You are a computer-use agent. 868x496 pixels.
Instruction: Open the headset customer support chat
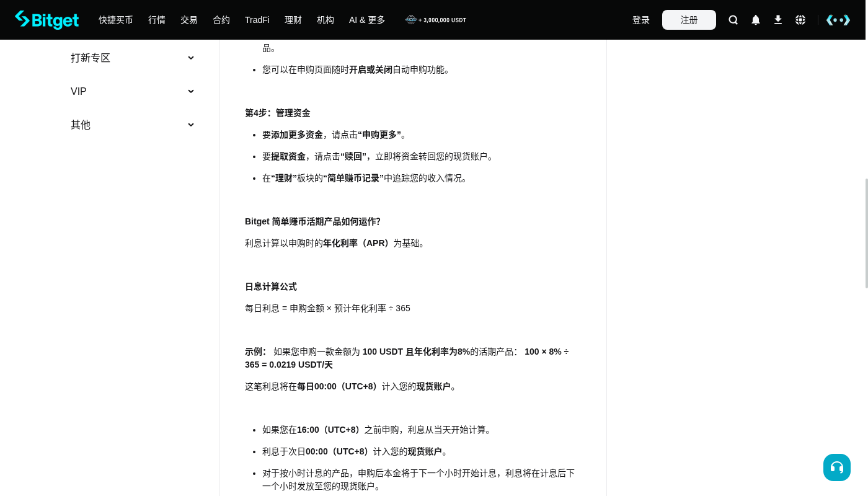(x=837, y=467)
